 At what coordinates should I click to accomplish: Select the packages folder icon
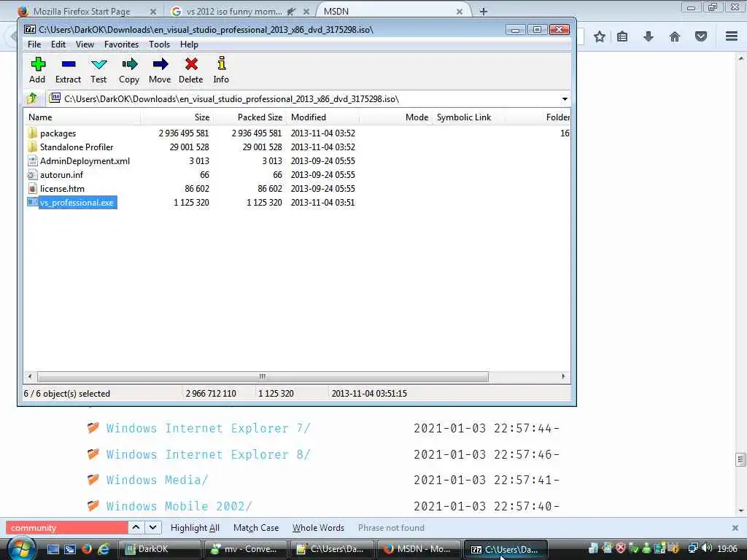[x=32, y=133]
